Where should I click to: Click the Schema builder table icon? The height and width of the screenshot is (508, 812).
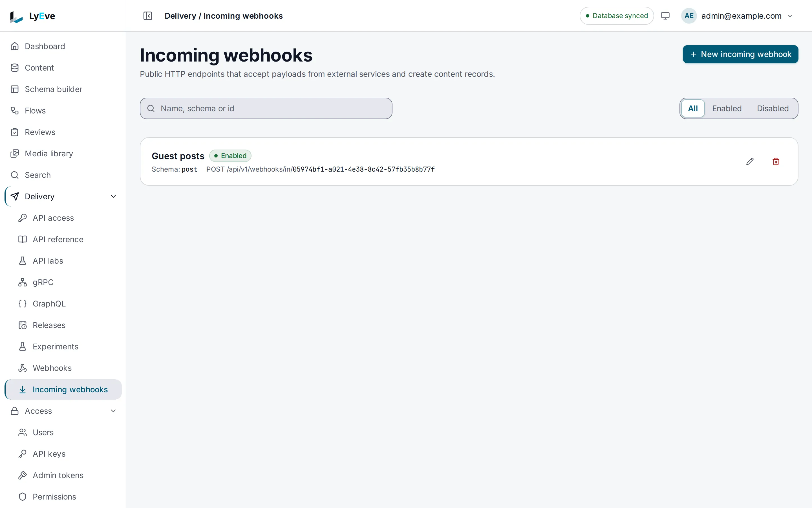pyautogui.click(x=15, y=89)
